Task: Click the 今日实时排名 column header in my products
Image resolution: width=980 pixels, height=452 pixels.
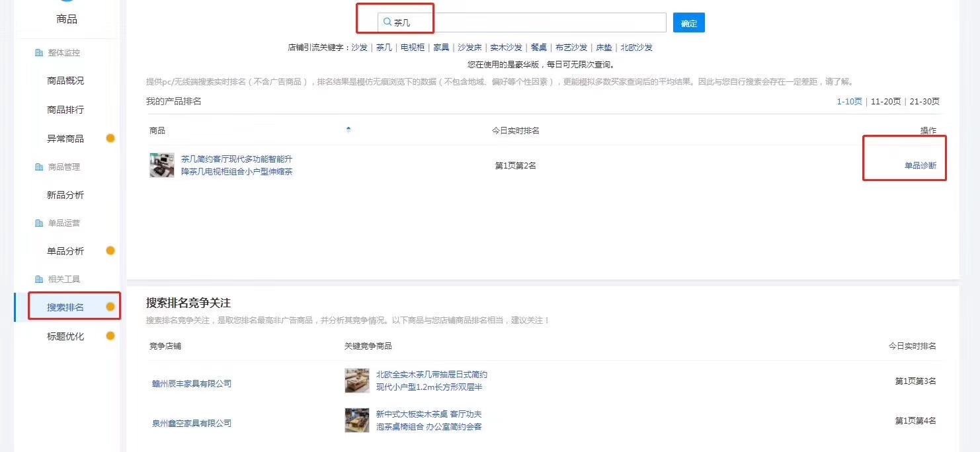Action: (516, 130)
